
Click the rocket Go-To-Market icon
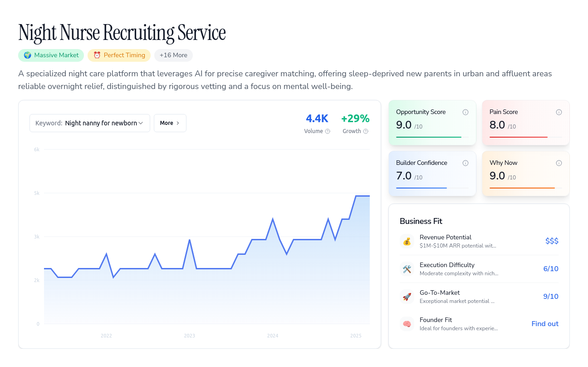point(407,297)
